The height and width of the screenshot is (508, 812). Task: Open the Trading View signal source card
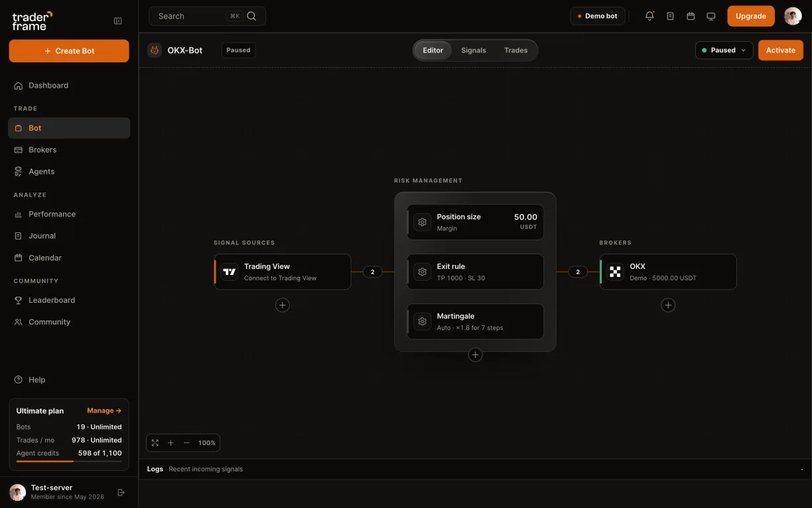click(x=283, y=272)
